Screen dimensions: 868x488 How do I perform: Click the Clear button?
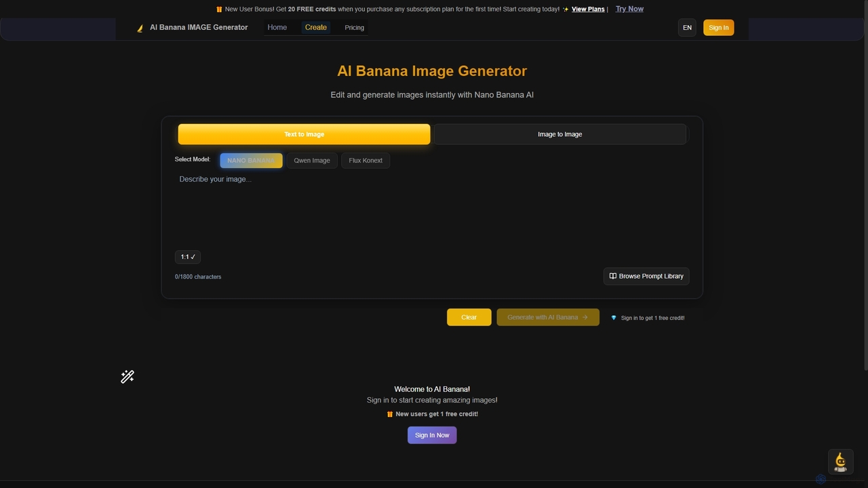(x=469, y=317)
